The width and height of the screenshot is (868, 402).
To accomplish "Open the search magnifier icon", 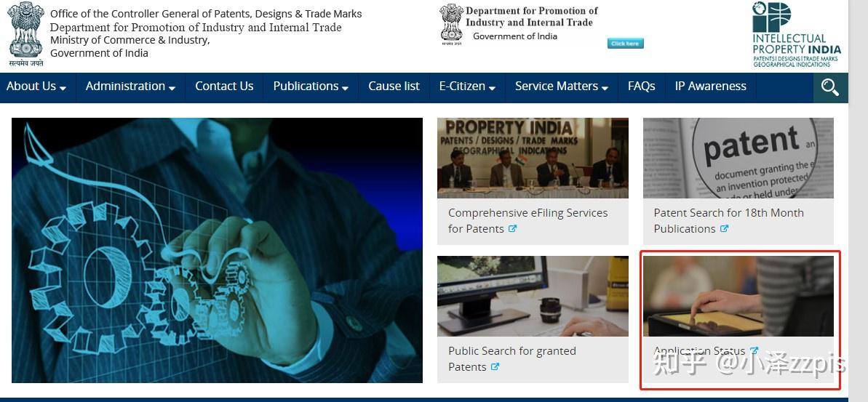I will [830, 87].
